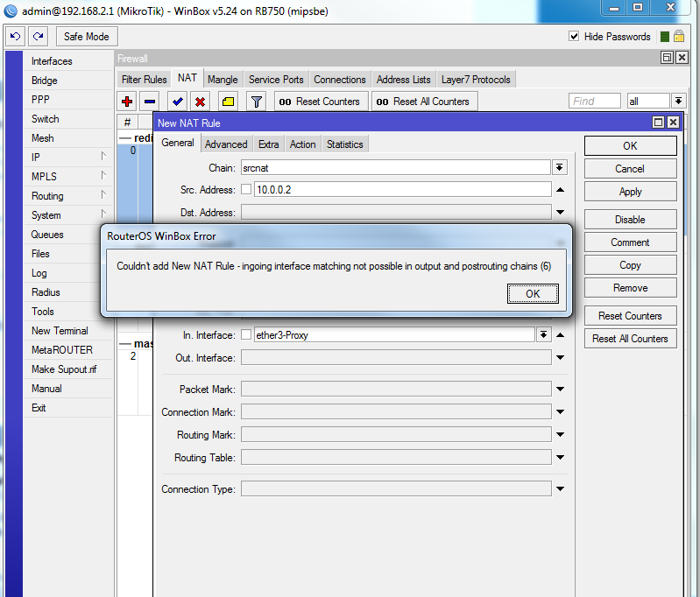This screenshot has height=597, width=700.
Task: Collapse the Src. Address field
Action: click(561, 190)
